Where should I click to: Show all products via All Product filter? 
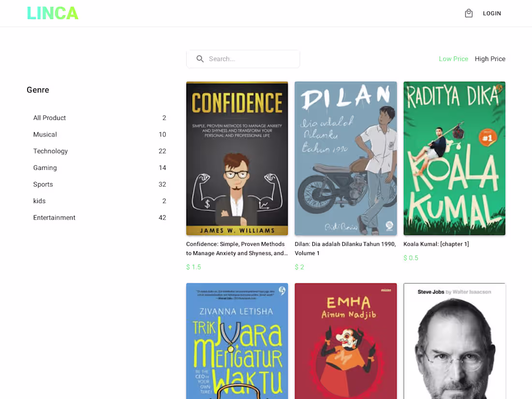49,118
